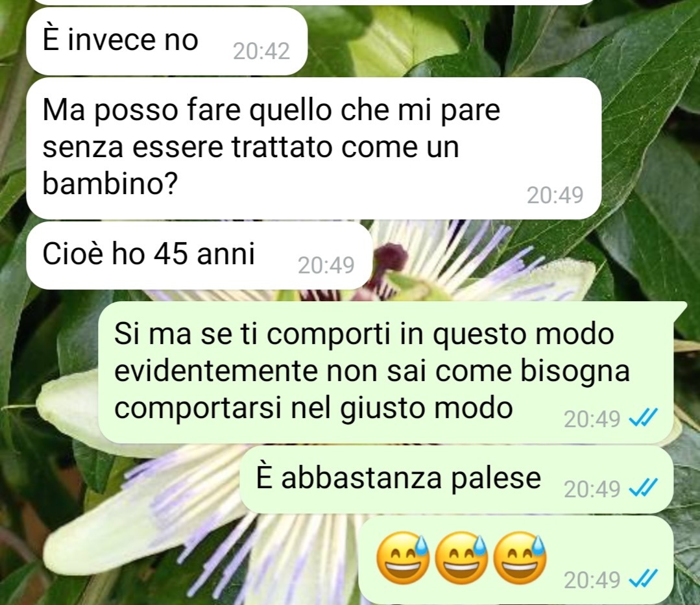Tap the word 'bambino?' in the message
The width and height of the screenshot is (700, 605).
point(110,183)
